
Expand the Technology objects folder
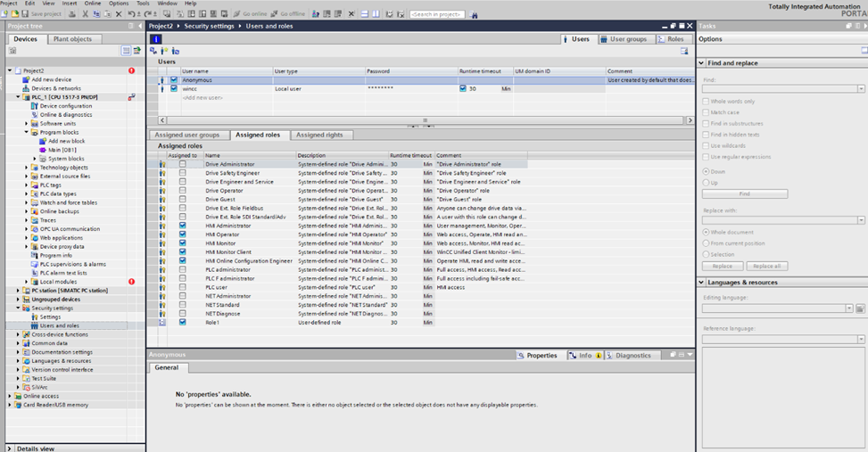(x=27, y=167)
